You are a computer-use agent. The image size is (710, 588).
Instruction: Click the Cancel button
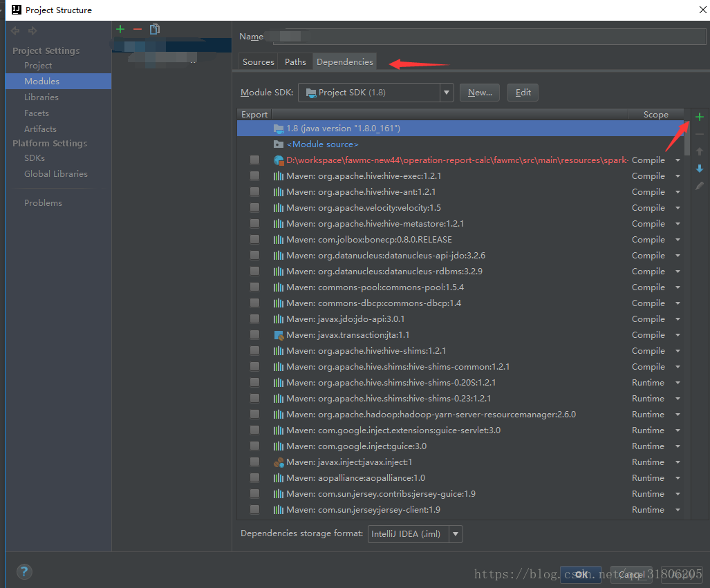[632, 574]
